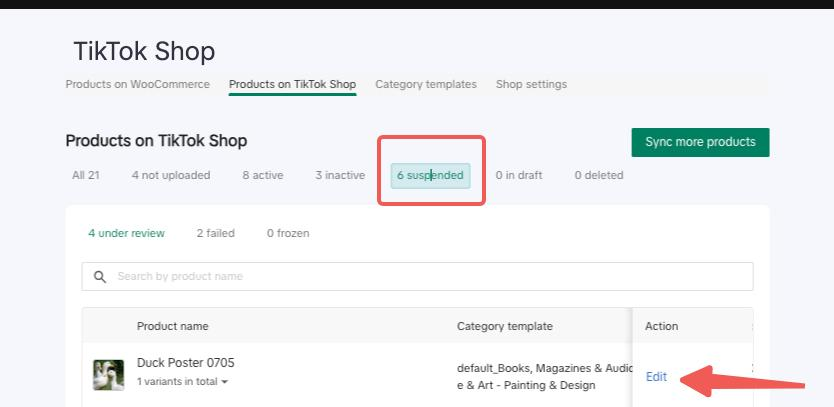Click the 0 frozen sub-filter

[x=288, y=233]
